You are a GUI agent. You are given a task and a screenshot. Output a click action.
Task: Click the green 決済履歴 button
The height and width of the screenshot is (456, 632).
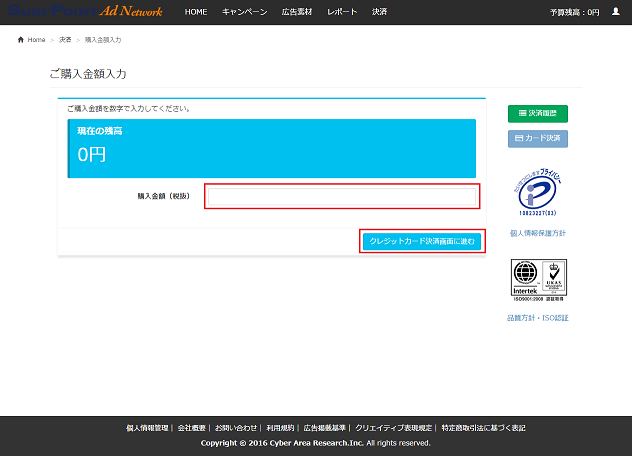coord(538,113)
